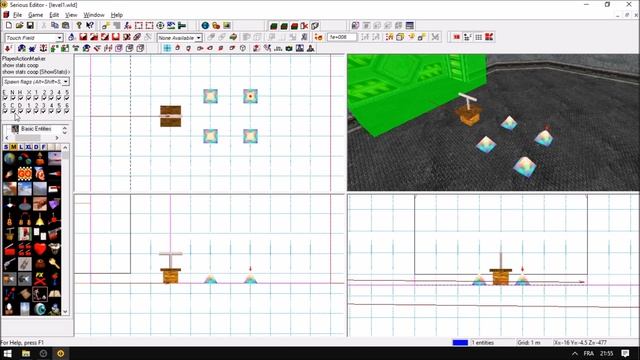Click the Open file folder icon
The width and height of the screenshot is (640, 360).
[x=19, y=25]
